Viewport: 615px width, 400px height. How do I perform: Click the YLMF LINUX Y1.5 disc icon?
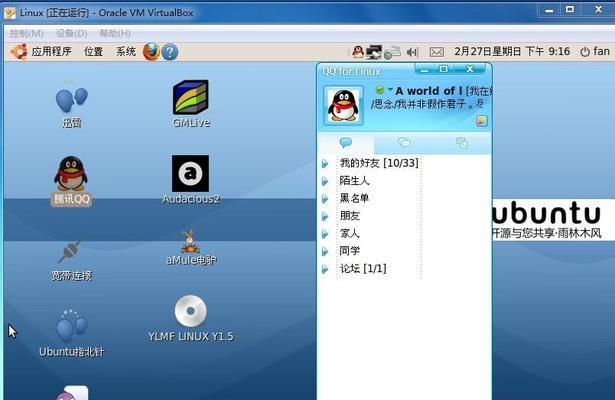[x=190, y=312]
